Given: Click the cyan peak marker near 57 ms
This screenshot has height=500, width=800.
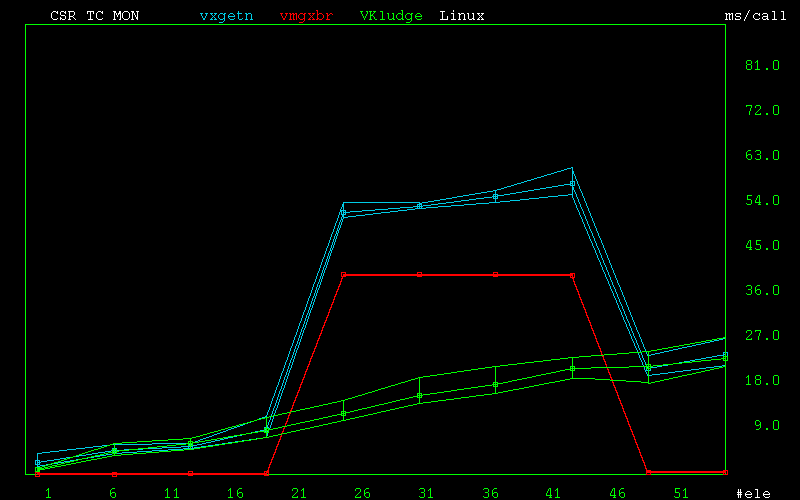Looking at the screenshot, I should 572,184.
